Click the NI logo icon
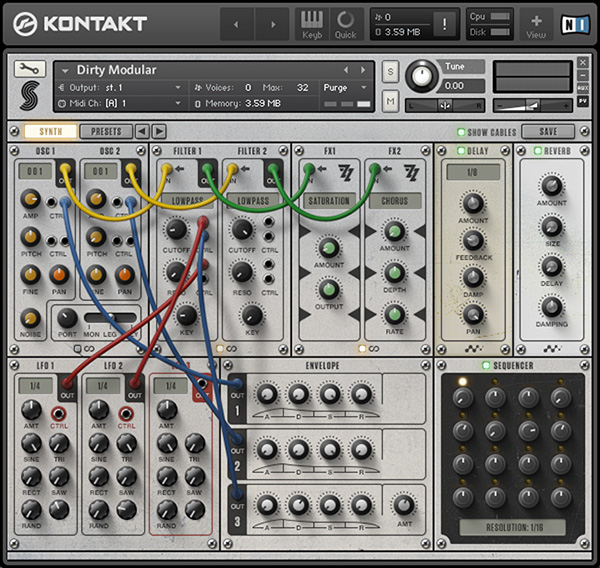The image size is (600, 568). 575,22
